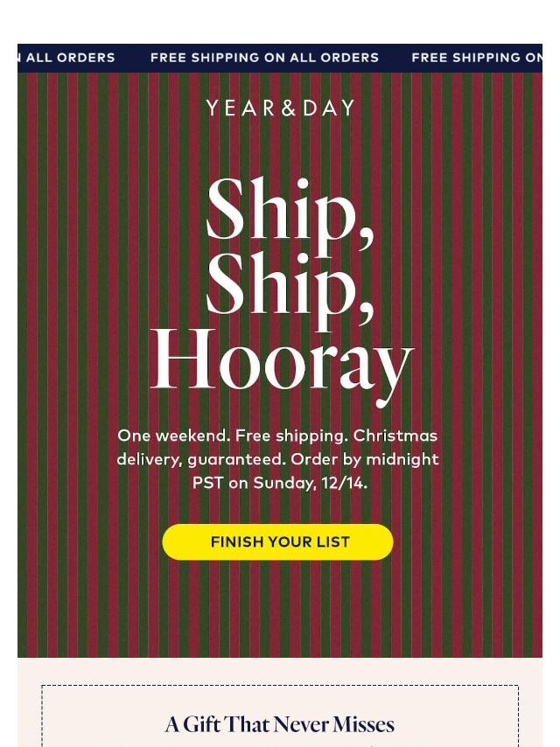Click the YEAR & DAY brand logo
Viewport: 560px width, 747px height.
coord(280,108)
